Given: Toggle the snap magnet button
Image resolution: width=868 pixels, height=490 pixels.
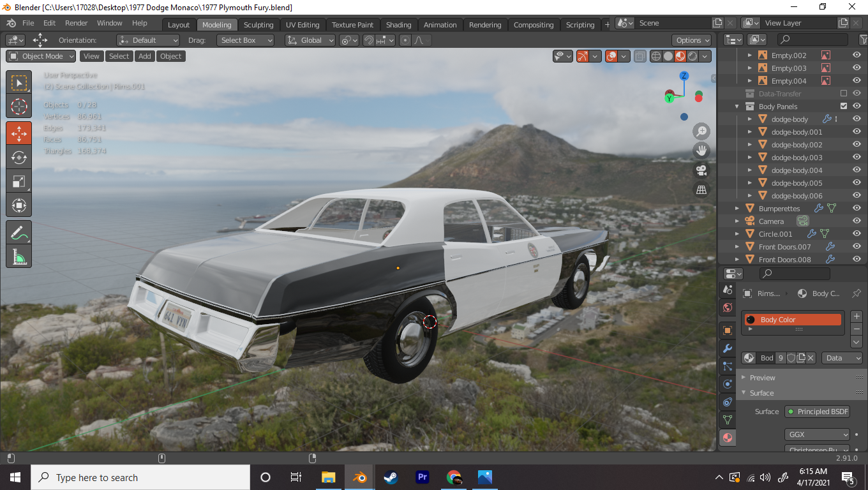Looking at the screenshot, I should pos(368,40).
